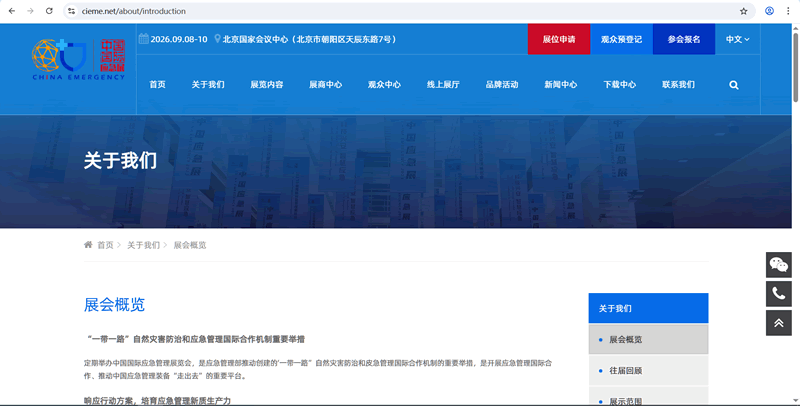Screen dimensions: 800x406
Task: Click the address bar URL field
Action: click(x=400, y=11)
